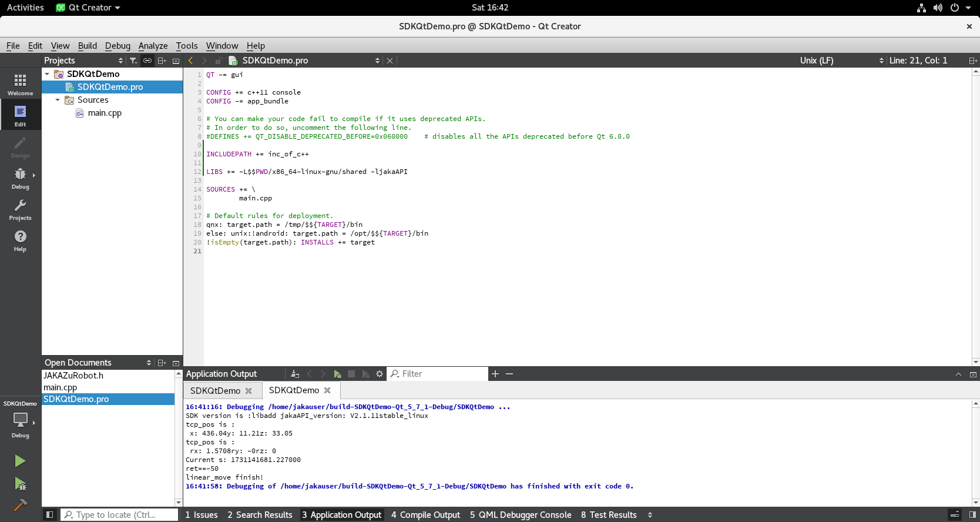Click the Filter field in Application Output
The height and width of the screenshot is (522, 980).
[441, 374]
